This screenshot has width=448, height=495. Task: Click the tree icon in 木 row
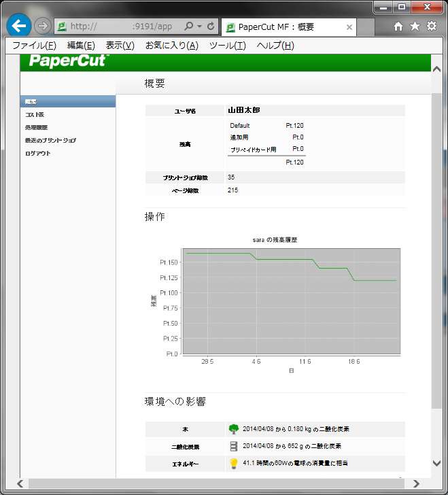(234, 429)
